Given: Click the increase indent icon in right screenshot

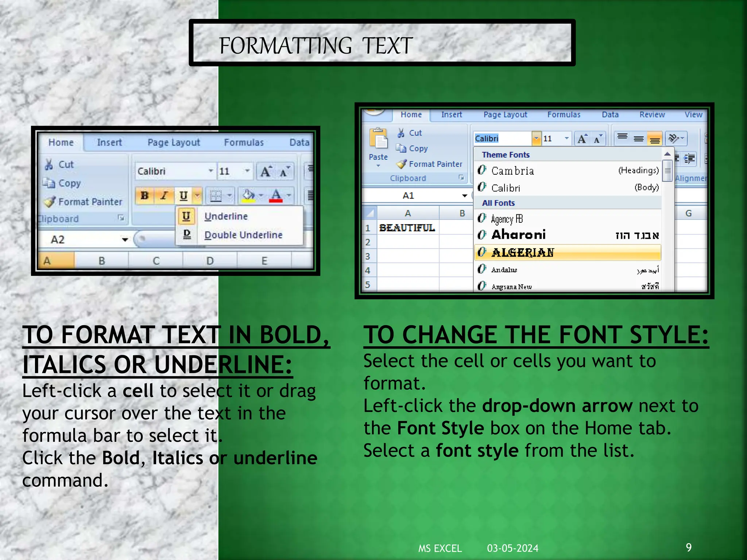Looking at the screenshot, I should (x=689, y=159).
